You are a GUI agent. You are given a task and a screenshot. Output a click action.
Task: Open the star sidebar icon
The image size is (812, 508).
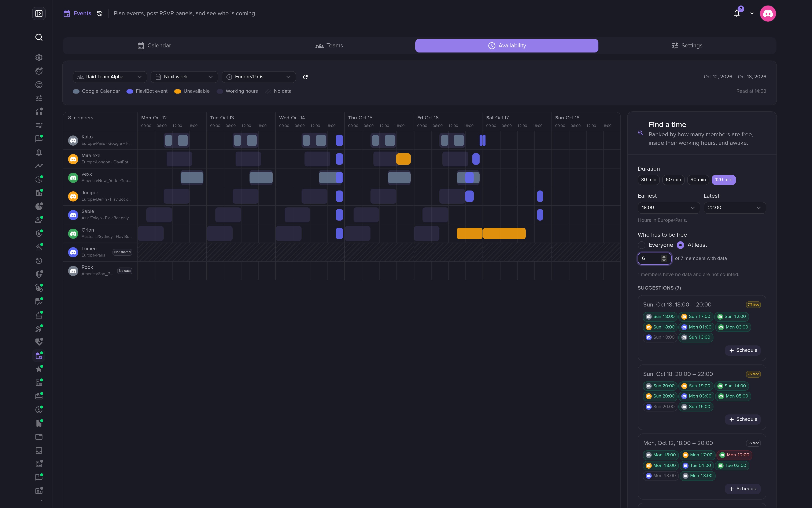[39, 369]
